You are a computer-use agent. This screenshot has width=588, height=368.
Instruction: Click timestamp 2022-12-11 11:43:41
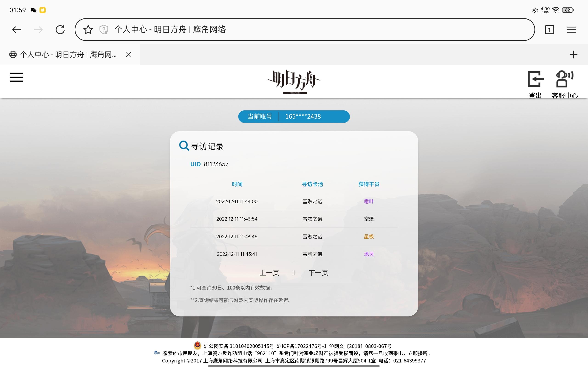coord(237,254)
